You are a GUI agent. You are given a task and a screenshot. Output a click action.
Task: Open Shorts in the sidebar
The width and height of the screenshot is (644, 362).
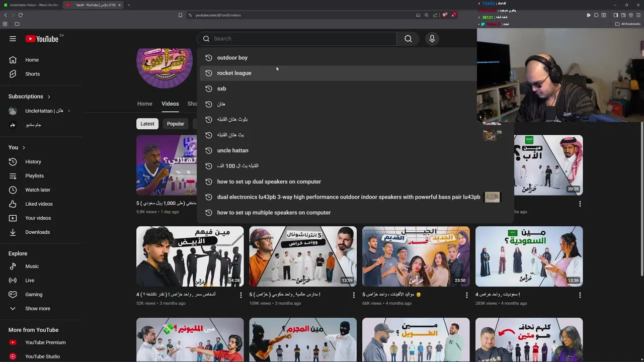pyautogui.click(x=32, y=74)
